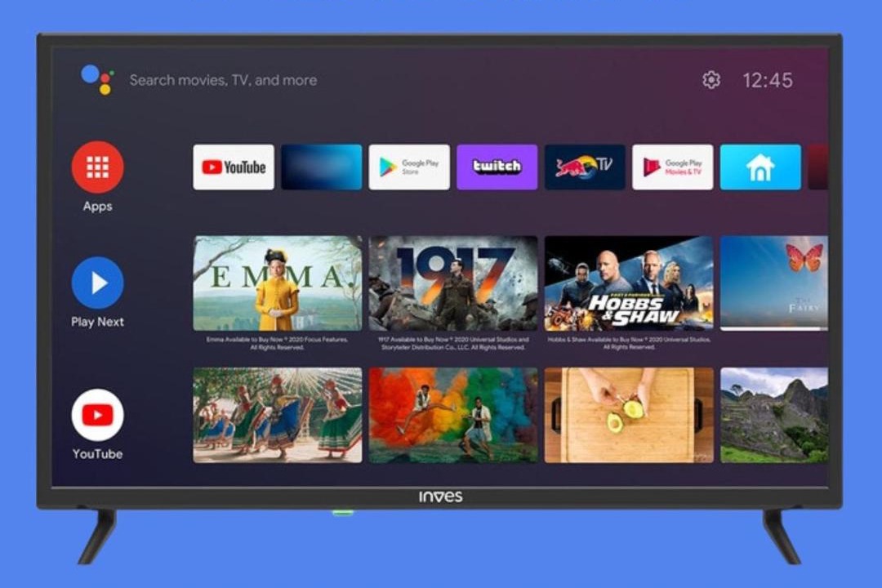Click the search movies, TV field
Viewport: 882px width, 588px height.
pyautogui.click(x=223, y=80)
